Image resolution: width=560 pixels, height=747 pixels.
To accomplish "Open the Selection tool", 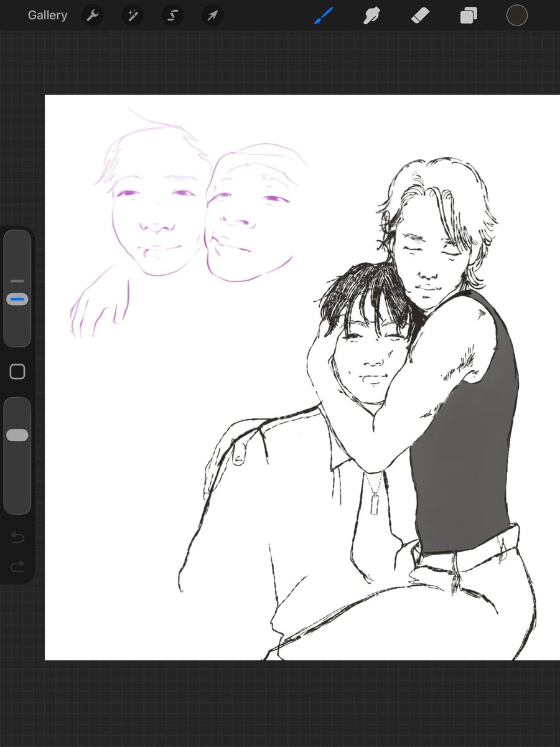I will pos(172,16).
